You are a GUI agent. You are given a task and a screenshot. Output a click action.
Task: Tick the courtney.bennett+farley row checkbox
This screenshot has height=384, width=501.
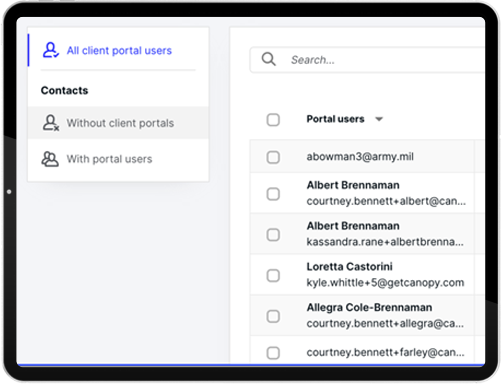[x=273, y=353]
